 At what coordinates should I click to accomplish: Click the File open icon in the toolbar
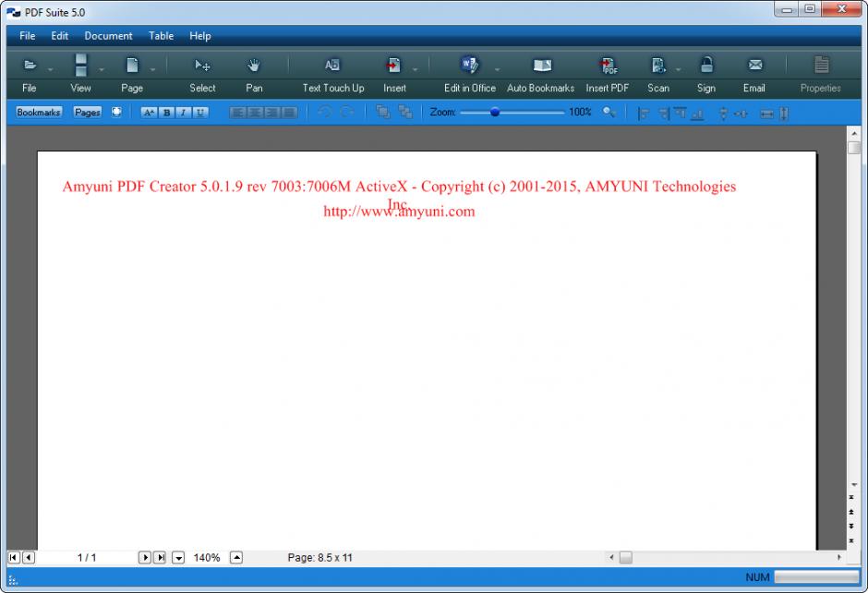pyautogui.click(x=30, y=66)
